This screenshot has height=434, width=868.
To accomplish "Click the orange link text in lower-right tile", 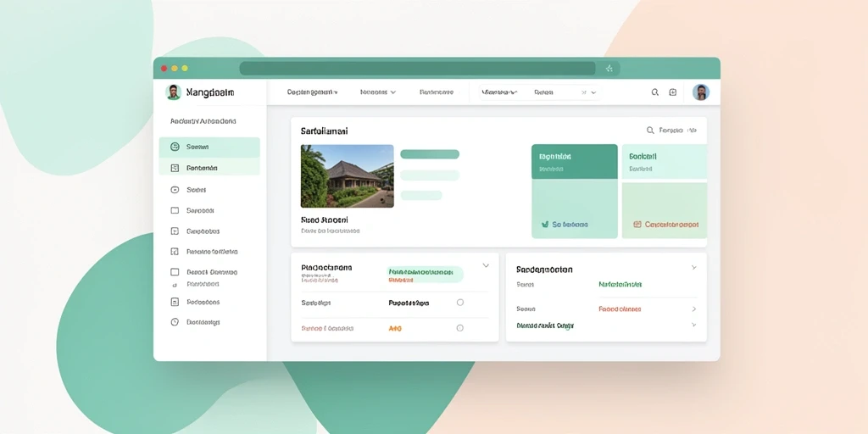I will pyautogui.click(x=671, y=224).
